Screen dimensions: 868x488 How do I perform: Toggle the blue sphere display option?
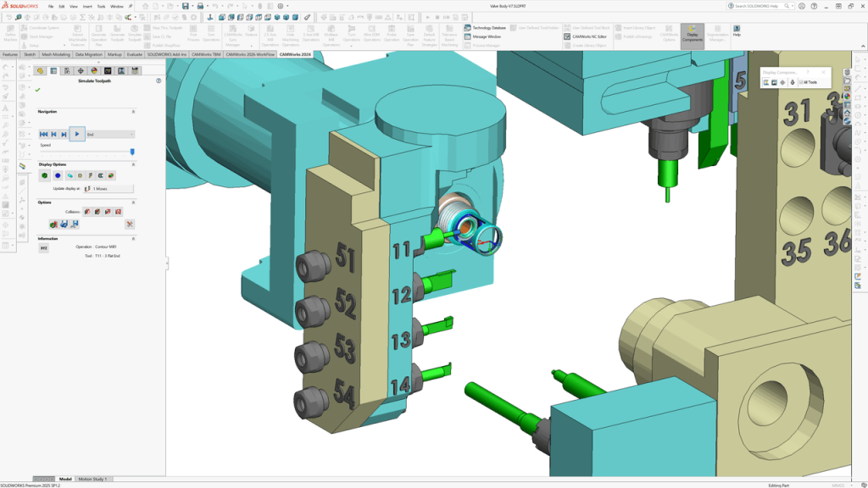click(58, 176)
